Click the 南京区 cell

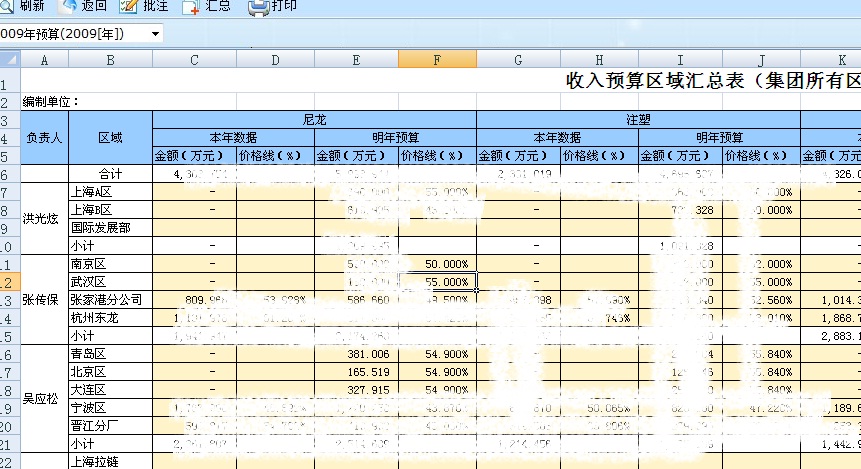pos(110,264)
